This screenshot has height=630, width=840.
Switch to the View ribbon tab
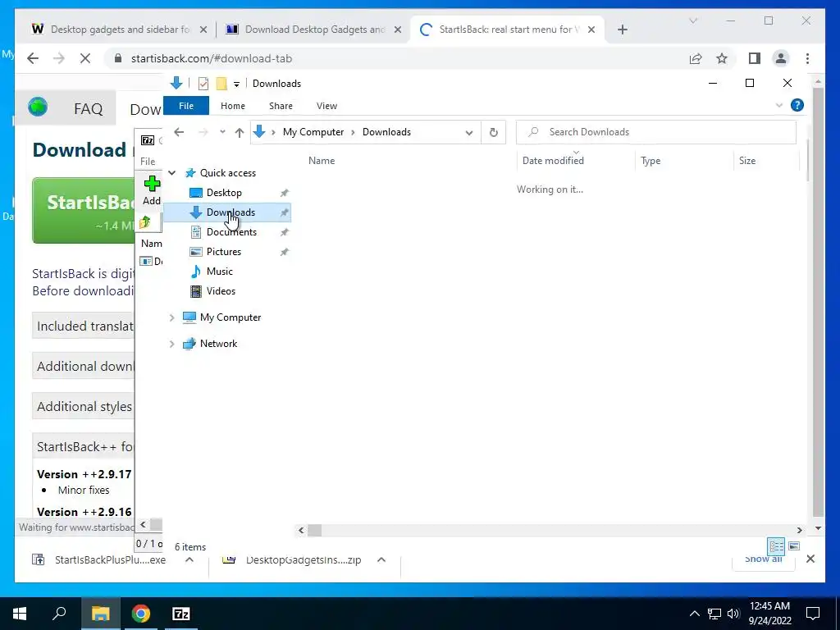pos(326,106)
